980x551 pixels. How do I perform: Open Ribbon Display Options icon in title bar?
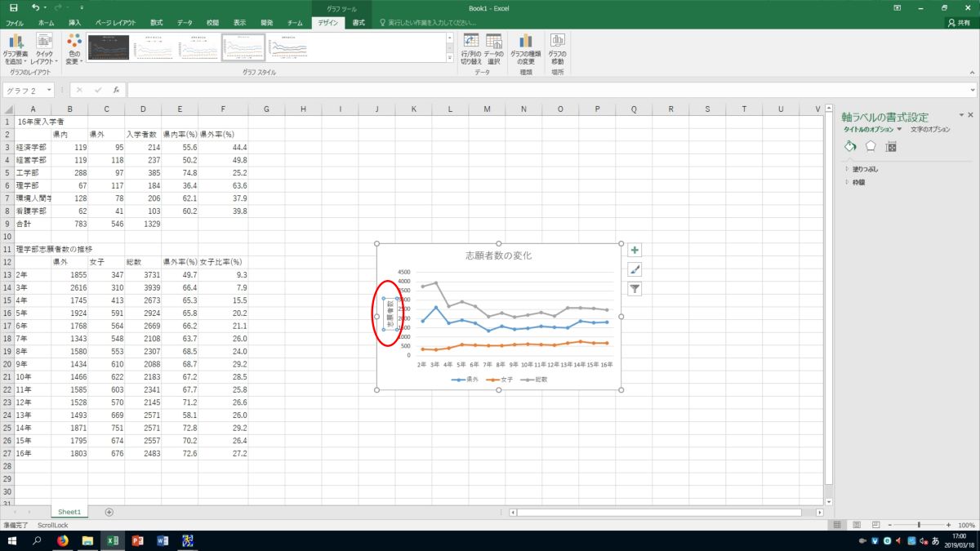[x=898, y=7]
